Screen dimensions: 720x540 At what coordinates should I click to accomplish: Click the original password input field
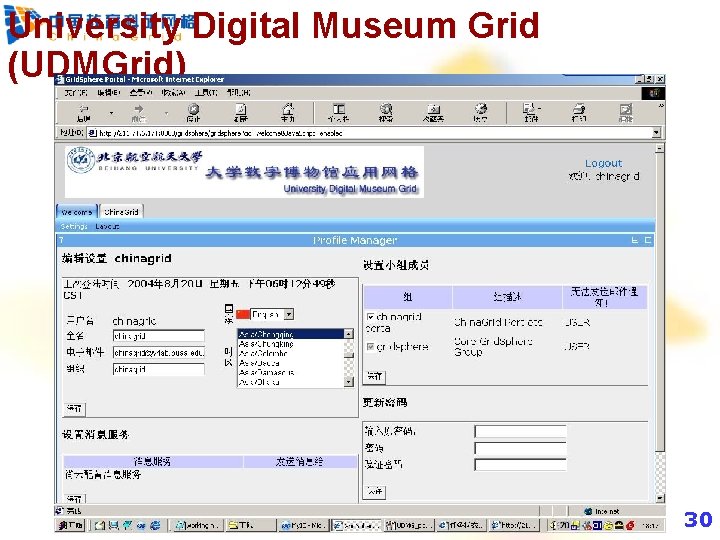[x=520, y=431]
